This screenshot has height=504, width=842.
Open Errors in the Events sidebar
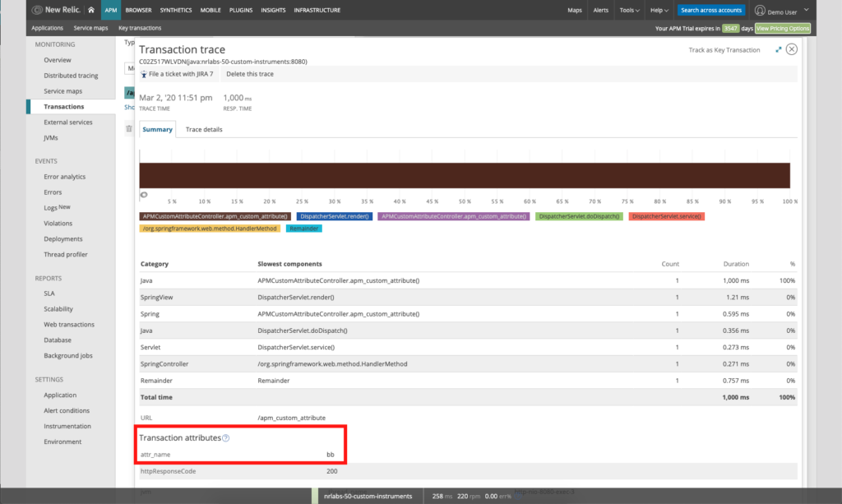coord(53,192)
